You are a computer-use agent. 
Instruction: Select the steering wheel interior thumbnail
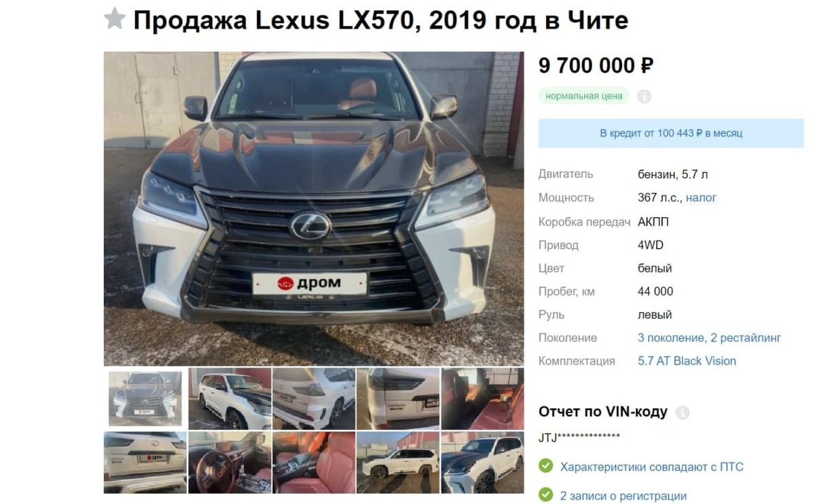click(230, 462)
